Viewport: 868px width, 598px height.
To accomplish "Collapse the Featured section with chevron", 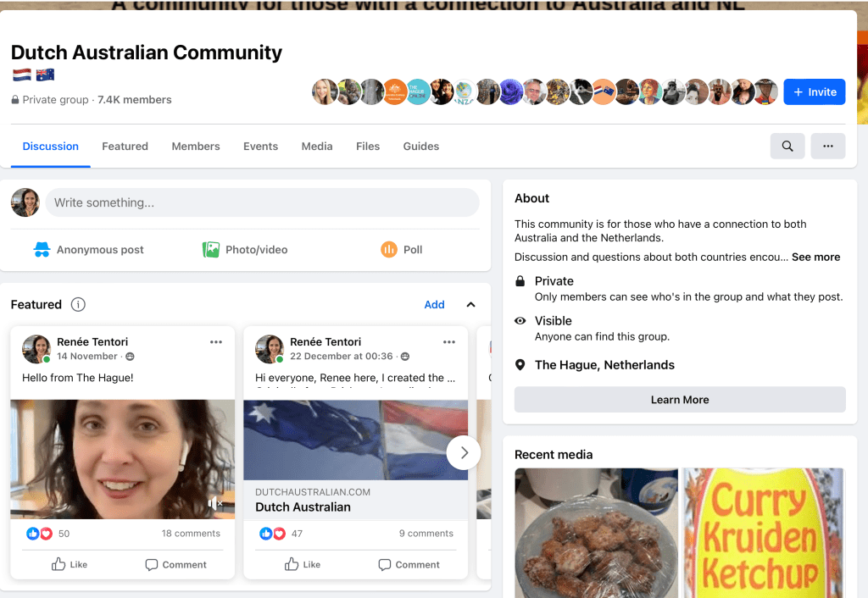I will pos(471,305).
